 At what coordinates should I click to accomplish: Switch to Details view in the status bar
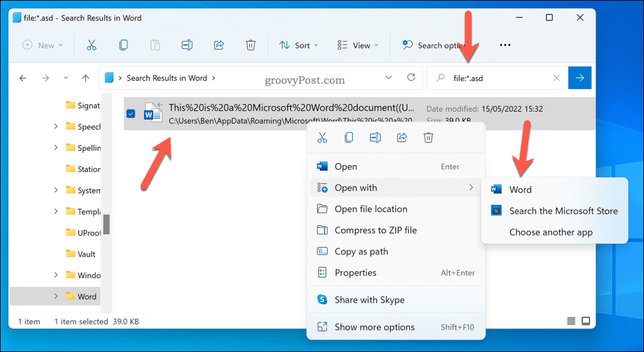click(571, 321)
